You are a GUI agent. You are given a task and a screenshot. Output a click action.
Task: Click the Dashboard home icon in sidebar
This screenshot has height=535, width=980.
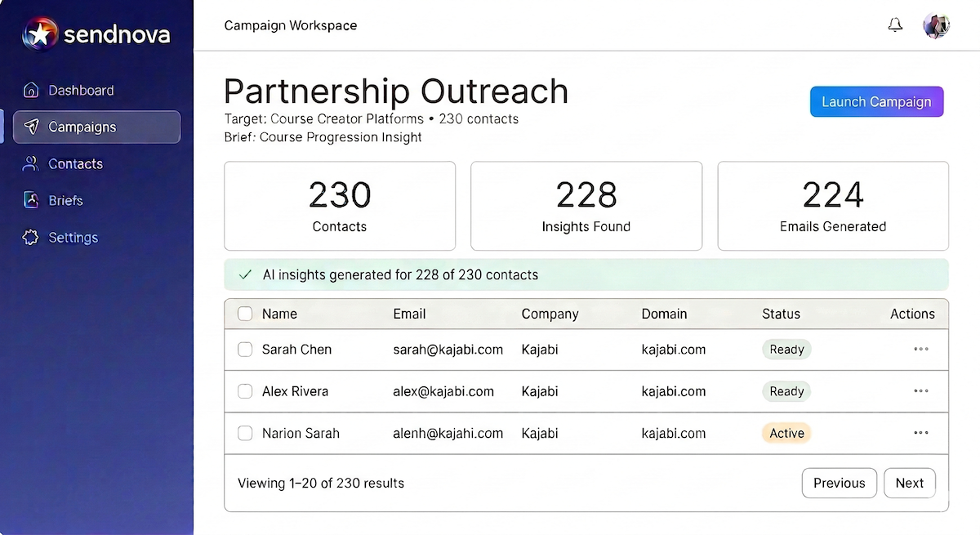pos(30,90)
